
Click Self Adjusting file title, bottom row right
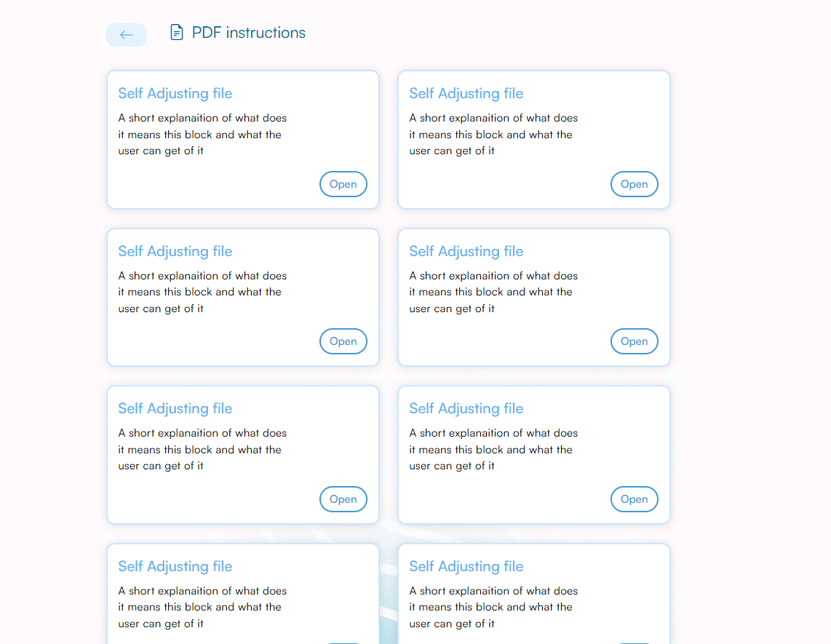(466, 567)
